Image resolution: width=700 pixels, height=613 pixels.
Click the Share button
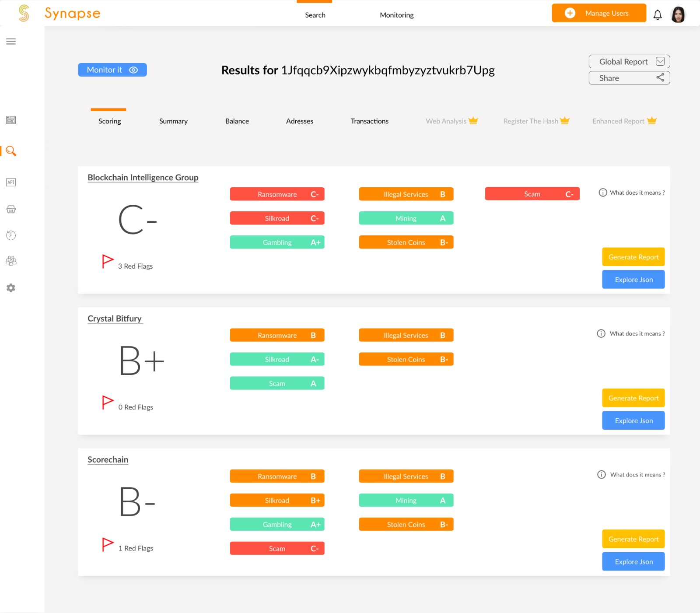(x=629, y=78)
